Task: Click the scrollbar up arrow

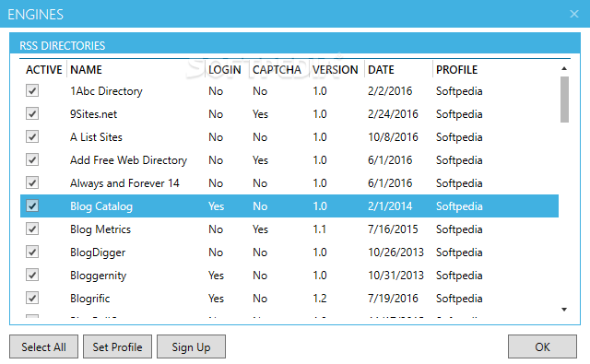Action: coord(564,68)
